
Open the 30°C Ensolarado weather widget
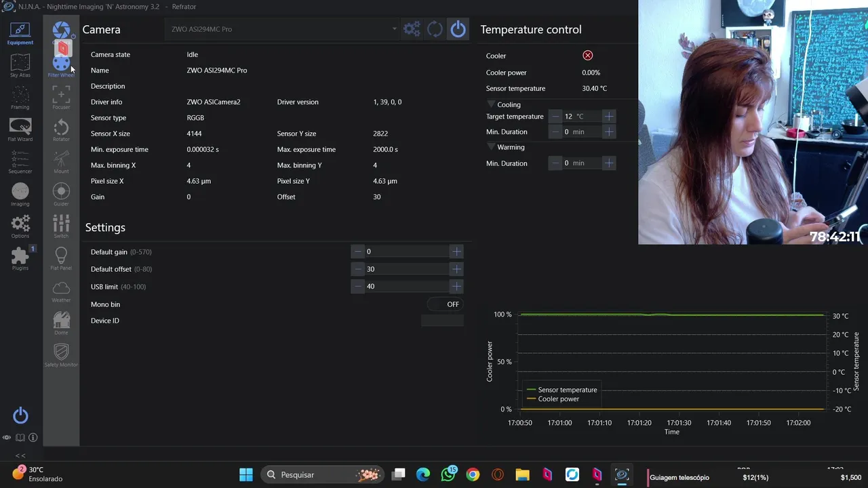tap(37, 474)
